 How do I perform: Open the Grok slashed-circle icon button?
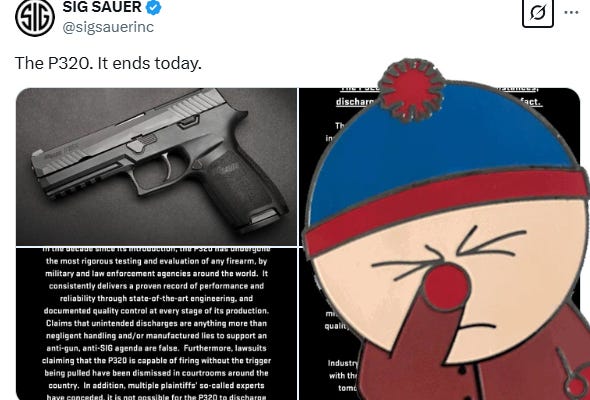(x=538, y=13)
